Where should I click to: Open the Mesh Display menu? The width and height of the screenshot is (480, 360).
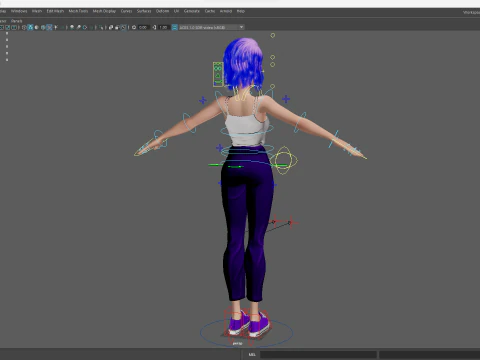pos(104,11)
